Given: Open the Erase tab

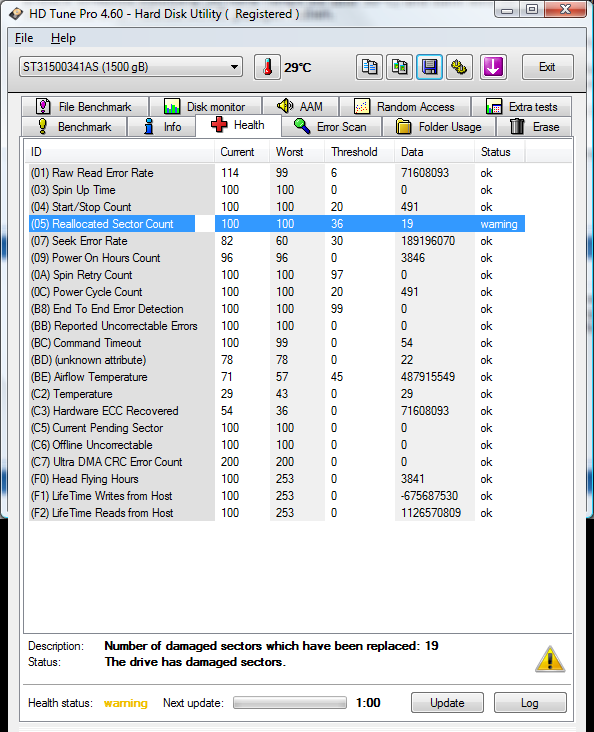Looking at the screenshot, I should [534, 127].
